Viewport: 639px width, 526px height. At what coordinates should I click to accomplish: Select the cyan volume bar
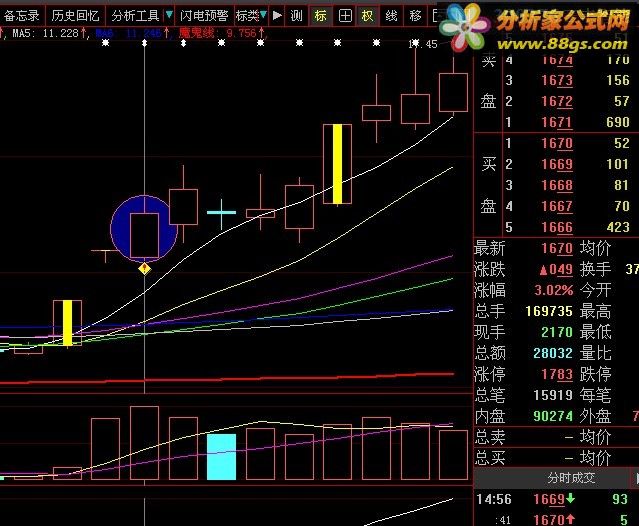(x=221, y=457)
